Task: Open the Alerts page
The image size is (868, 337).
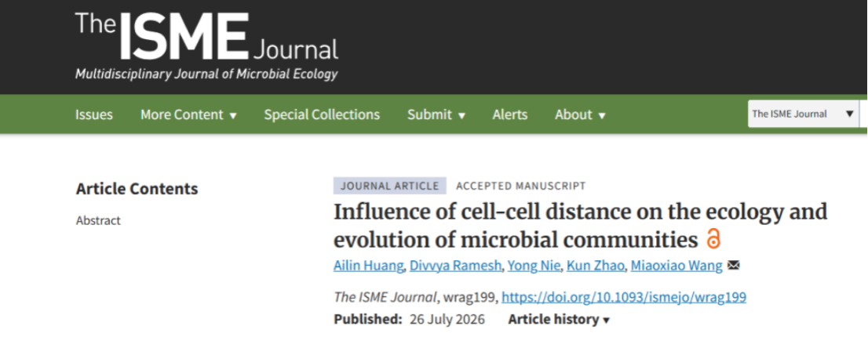Action: pyautogui.click(x=510, y=115)
